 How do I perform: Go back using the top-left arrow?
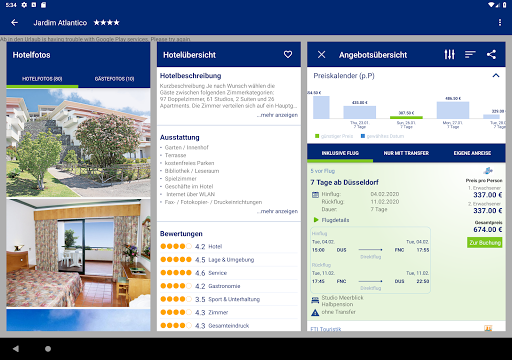point(14,23)
